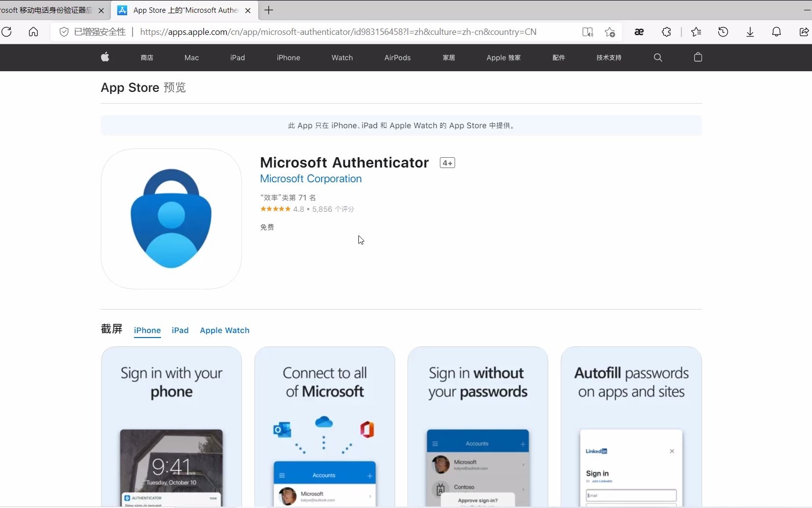The height and width of the screenshot is (508, 812).
Task: Open 商店 in Apple navigation
Action: 147,57
